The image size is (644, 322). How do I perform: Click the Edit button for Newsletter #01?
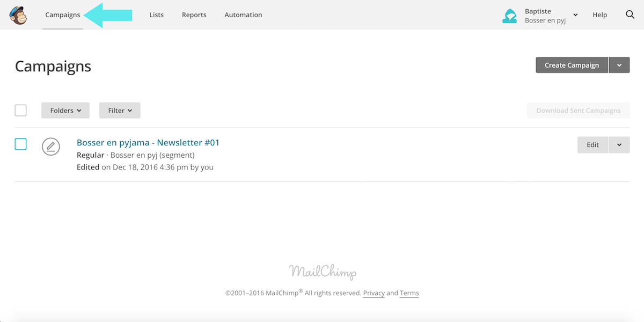(x=592, y=145)
